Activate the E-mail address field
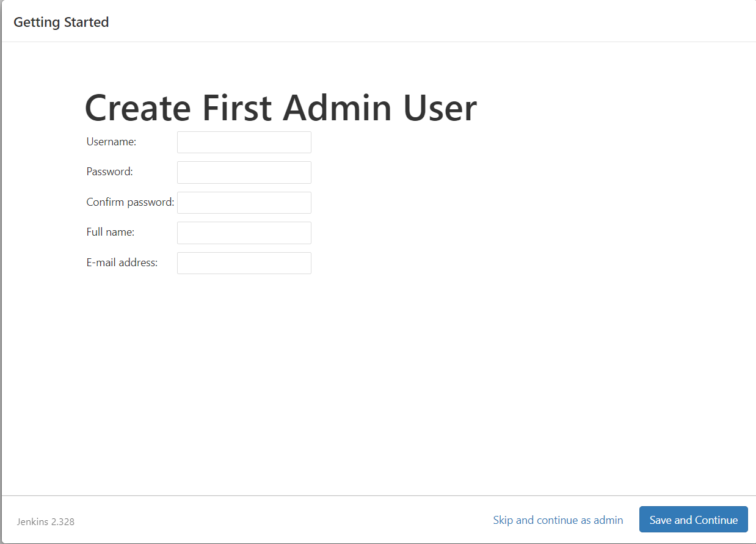756x544 pixels. click(x=244, y=263)
